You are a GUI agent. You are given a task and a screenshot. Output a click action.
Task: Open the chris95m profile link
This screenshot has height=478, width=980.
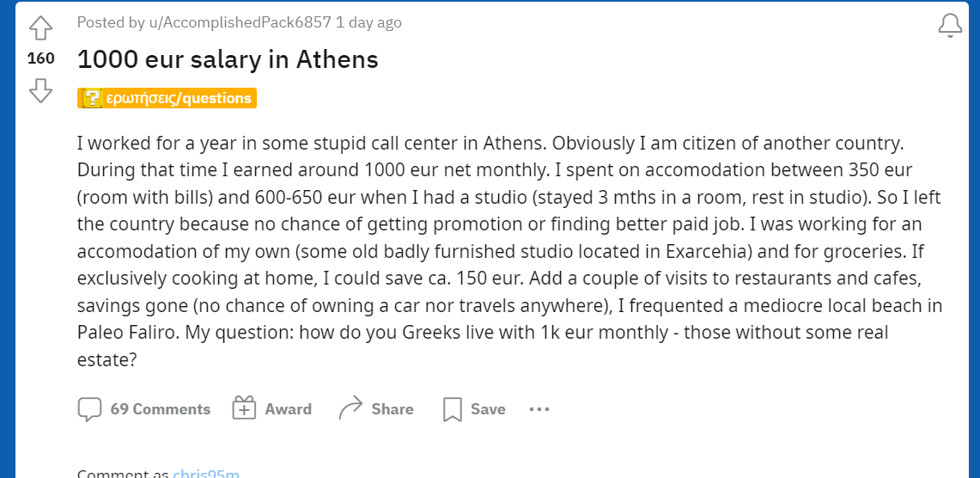(206, 474)
